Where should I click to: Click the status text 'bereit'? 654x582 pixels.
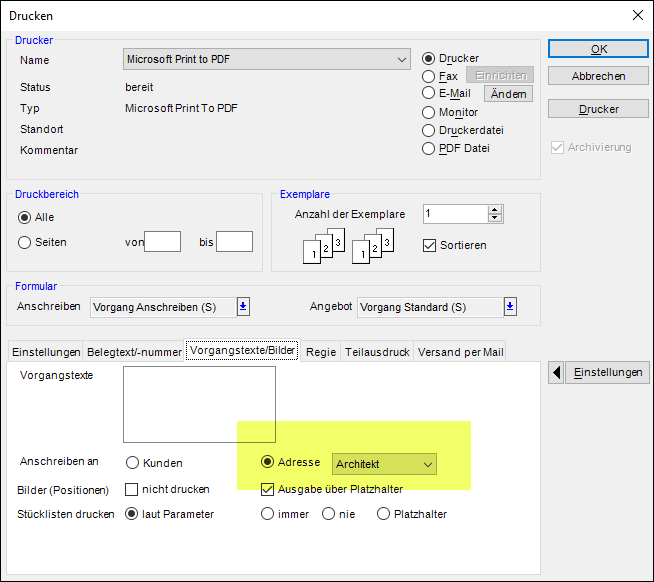click(x=139, y=87)
